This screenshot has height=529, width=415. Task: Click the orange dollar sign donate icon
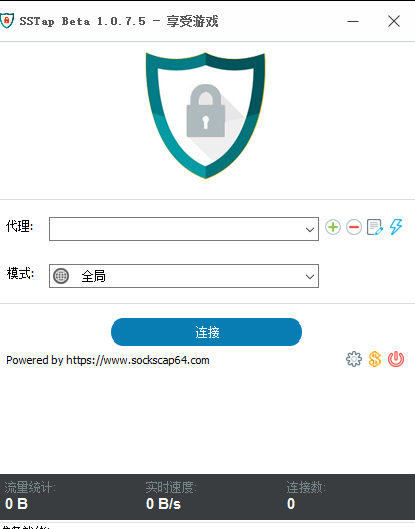(x=375, y=359)
